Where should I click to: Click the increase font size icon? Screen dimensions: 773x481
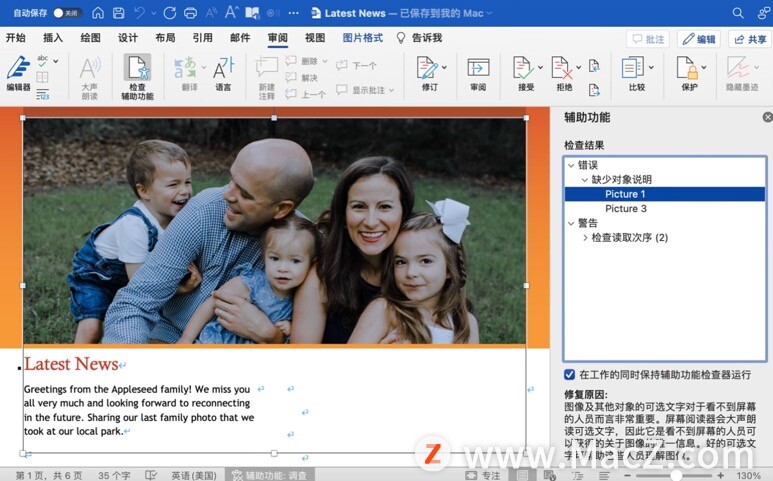[231, 12]
